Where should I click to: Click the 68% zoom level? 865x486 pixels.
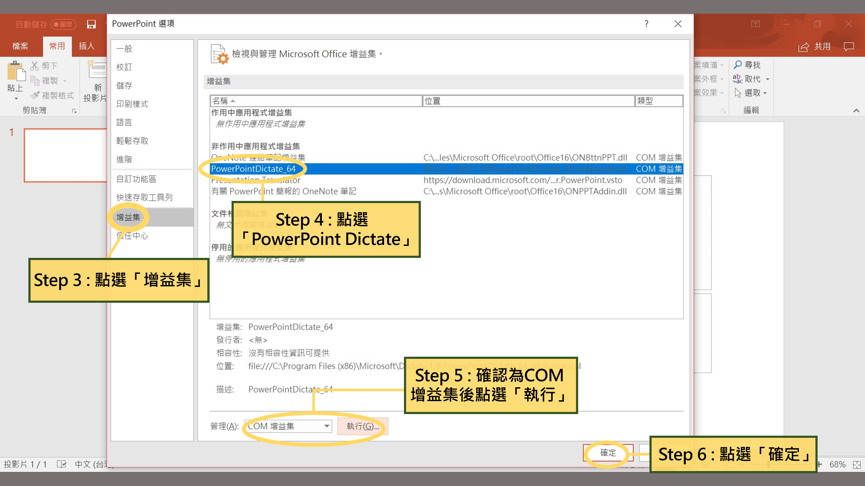point(837,464)
